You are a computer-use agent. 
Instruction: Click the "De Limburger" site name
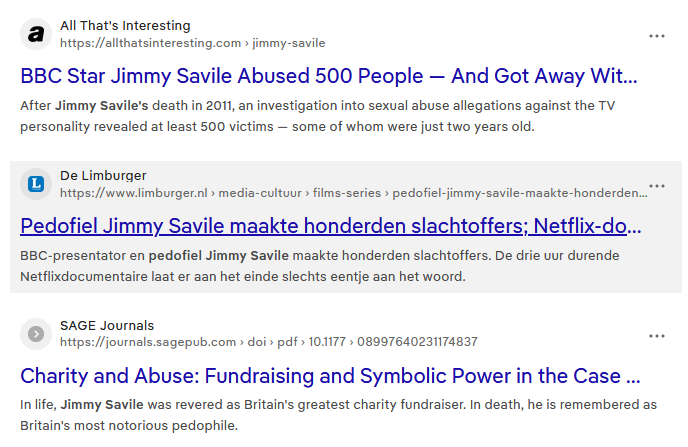tap(103, 175)
